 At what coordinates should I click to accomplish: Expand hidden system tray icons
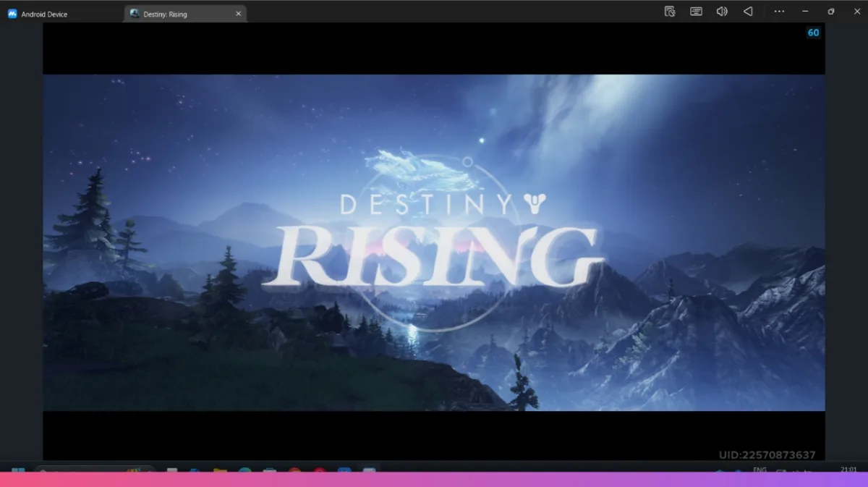pyautogui.click(x=720, y=470)
